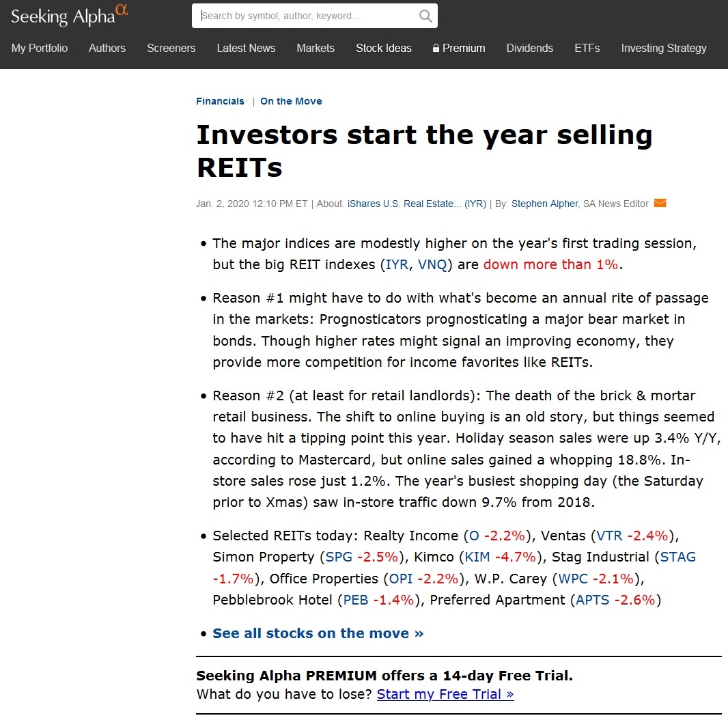This screenshot has height=720, width=728.
Task: Select the Markets menu item
Action: (316, 49)
